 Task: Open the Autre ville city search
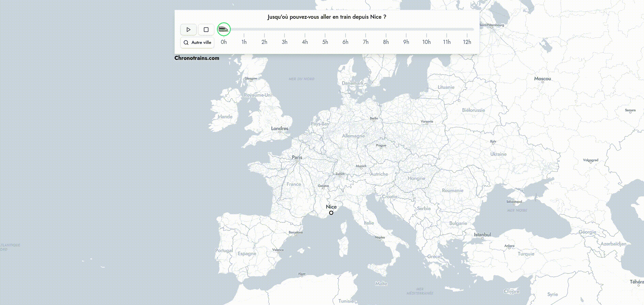pos(197,43)
